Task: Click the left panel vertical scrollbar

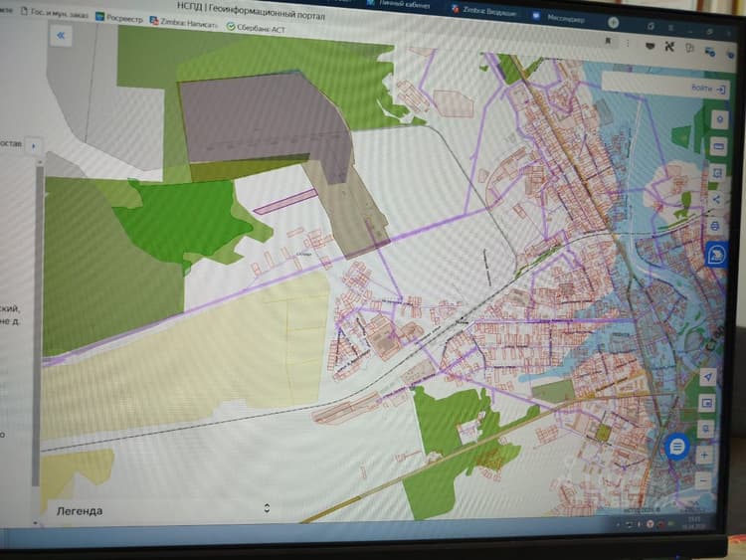Action: pyautogui.click(x=36, y=323)
